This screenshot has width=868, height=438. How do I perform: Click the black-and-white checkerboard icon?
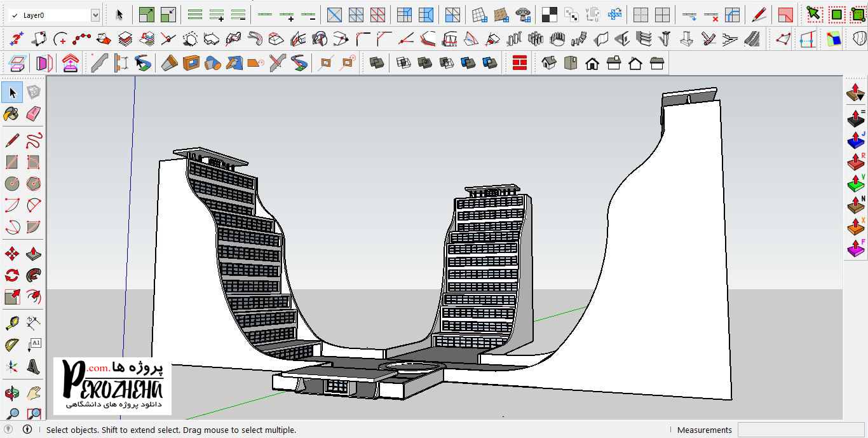click(x=550, y=15)
